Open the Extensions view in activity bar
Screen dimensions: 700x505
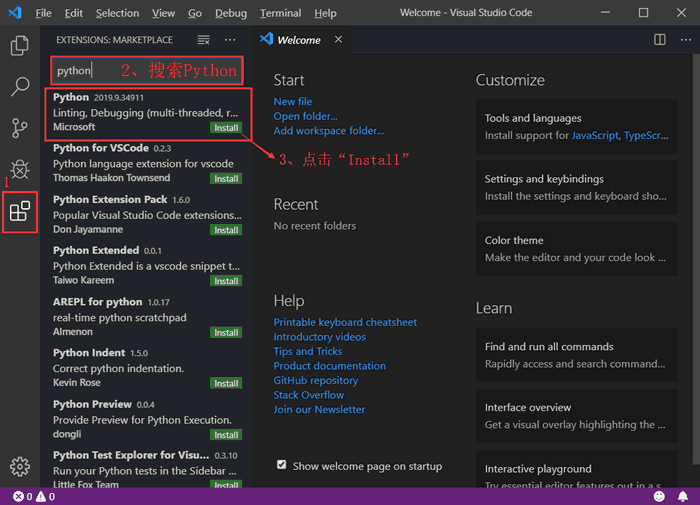point(19,211)
